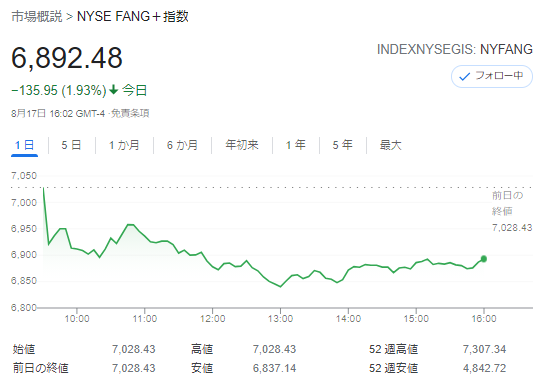
Task: Toggle the フォロー中 follow button
Action: [x=492, y=76]
